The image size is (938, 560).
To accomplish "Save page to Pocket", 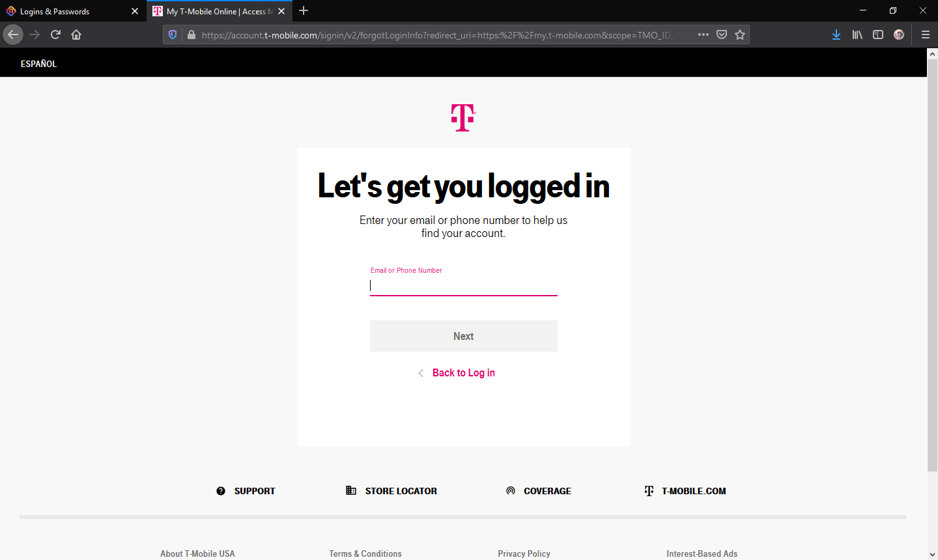I will 722,35.
